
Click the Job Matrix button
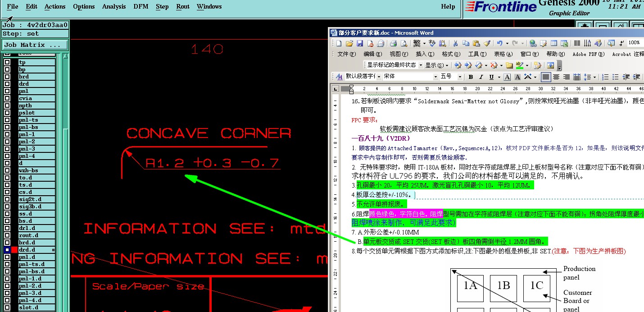pos(35,45)
